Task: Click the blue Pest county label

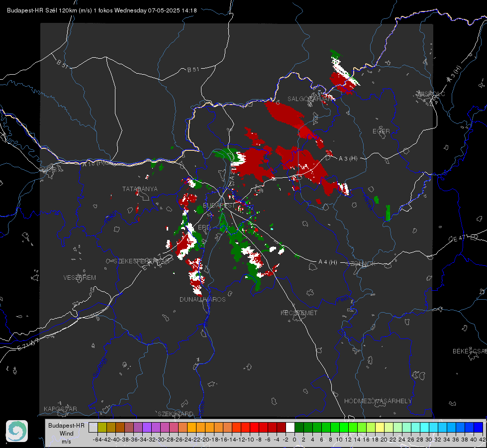Action: click(x=342, y=300)
